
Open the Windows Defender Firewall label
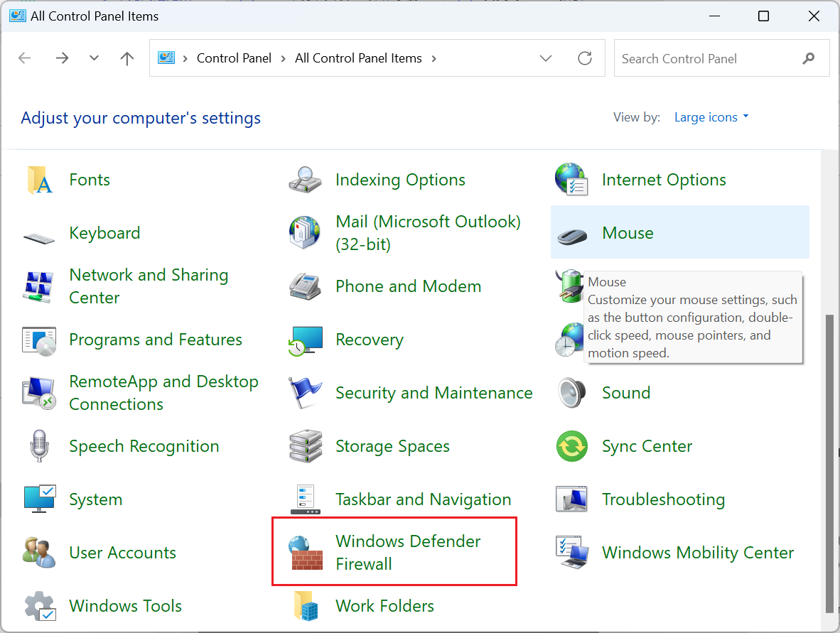[408, 553]
